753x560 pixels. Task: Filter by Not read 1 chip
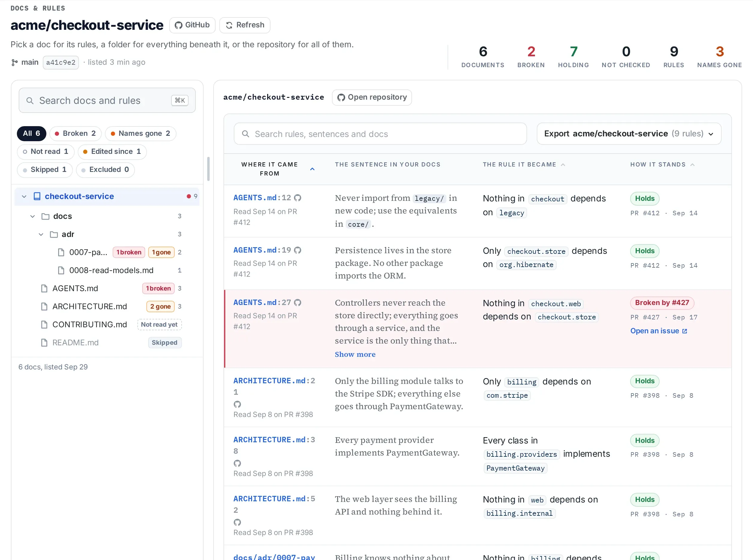46,151
